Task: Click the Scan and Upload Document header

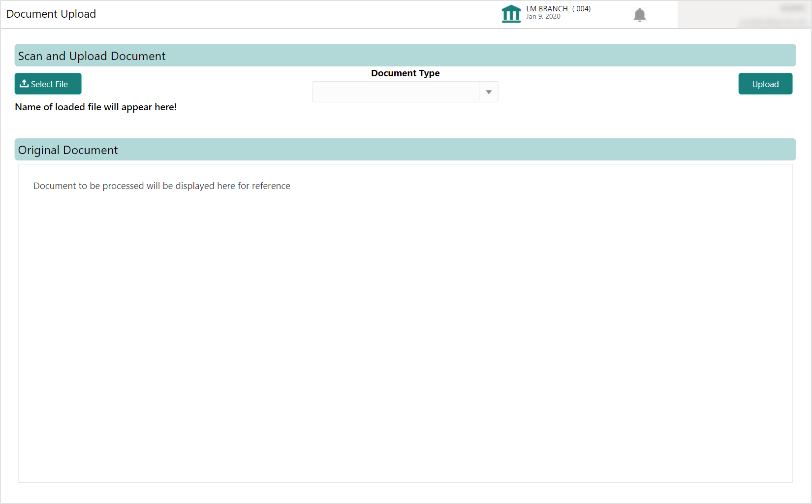Action: click(405, 55)
